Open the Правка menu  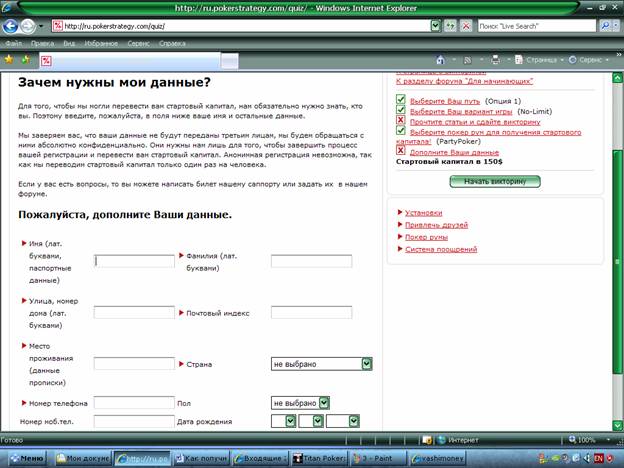click(x=42, y=43)
